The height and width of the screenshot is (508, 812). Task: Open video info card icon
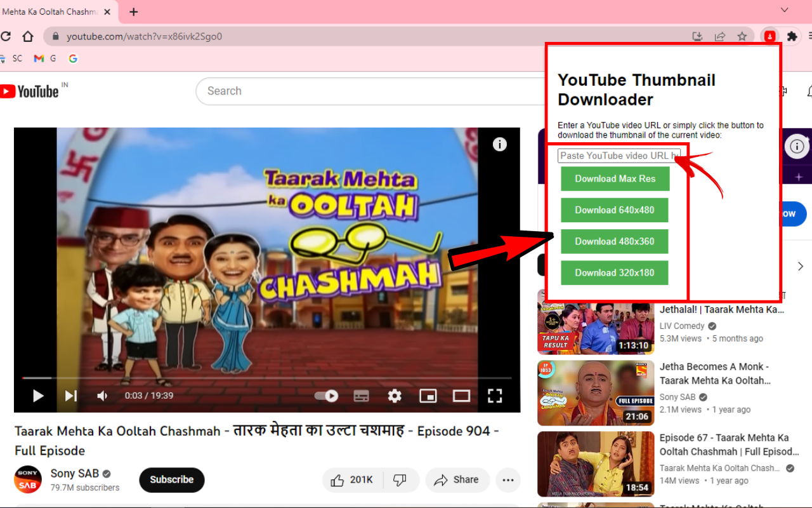(x=500, y=144)
